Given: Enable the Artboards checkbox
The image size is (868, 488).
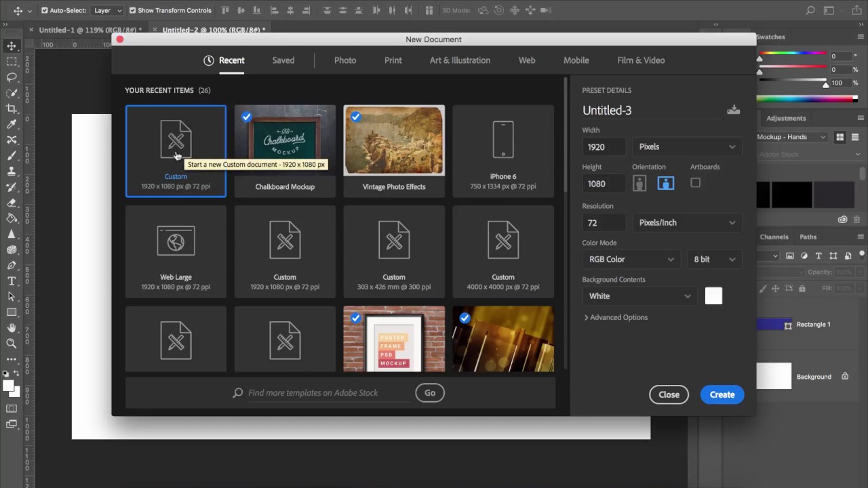Looking at the screenshot, I should (x=695, y=183).
